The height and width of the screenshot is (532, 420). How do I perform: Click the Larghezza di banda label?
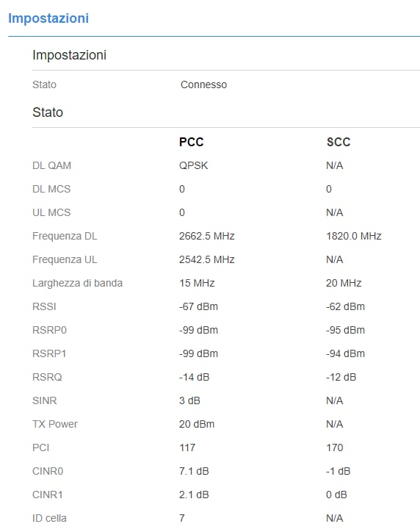point(77,283)
